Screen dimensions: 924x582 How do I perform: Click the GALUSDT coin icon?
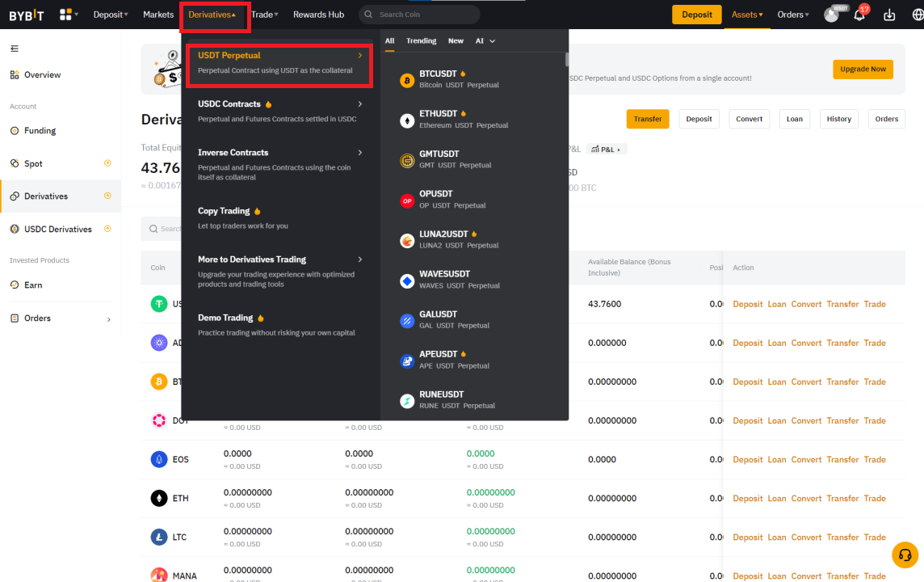[x=406, y=321]
